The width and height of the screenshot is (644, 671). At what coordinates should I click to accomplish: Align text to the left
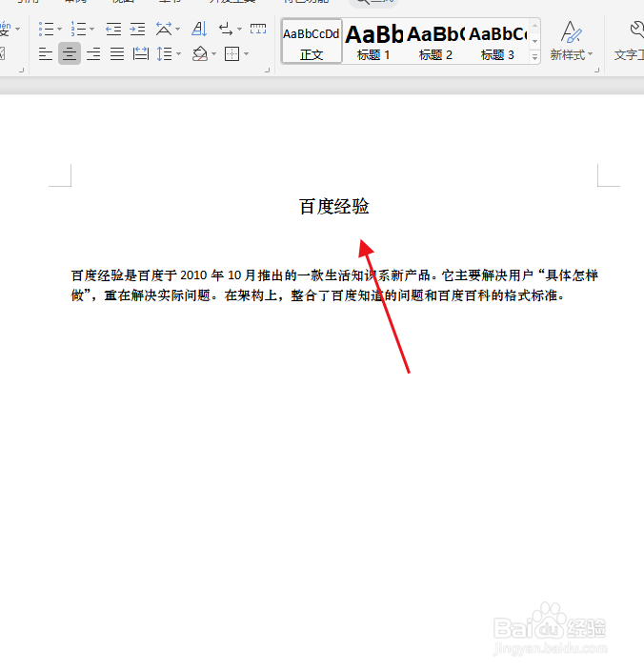(46, 54)
